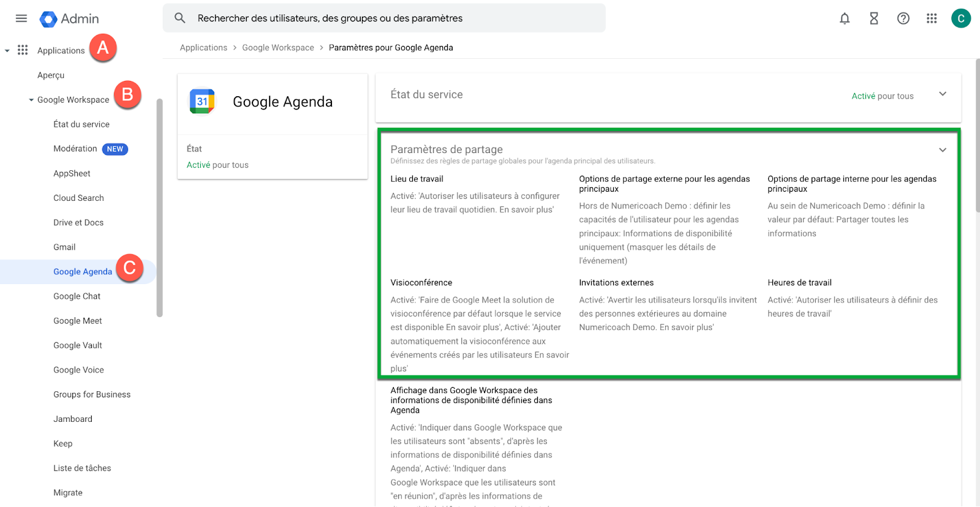Open the Visioconférence setting

(421, 282)
